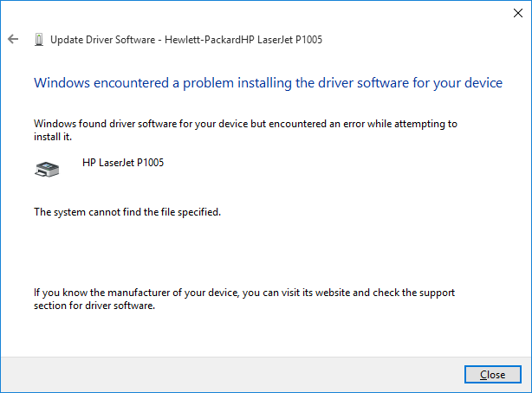Click the back arrow in the wizard header
The height and width of the screenshot is (393, 532).
(x=12, y=40)
